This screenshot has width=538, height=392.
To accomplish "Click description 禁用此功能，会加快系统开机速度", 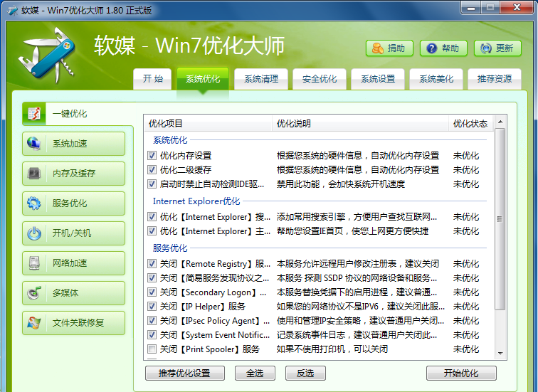I will (x=341, y=184).
